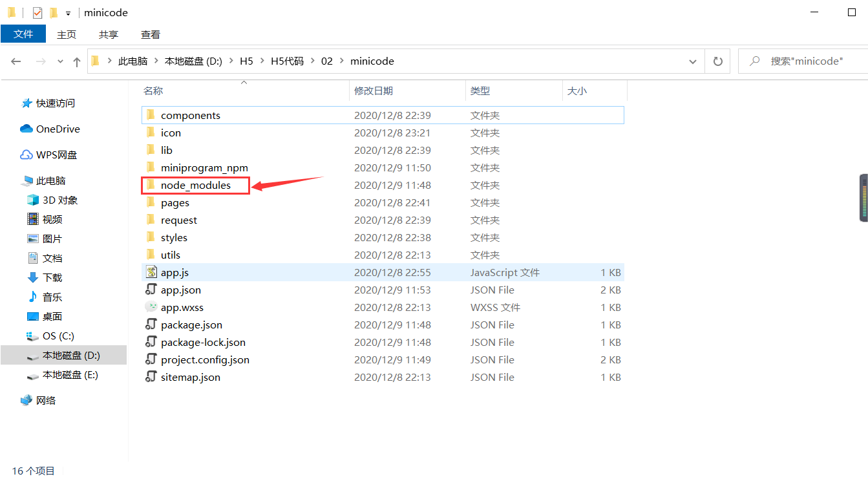868x481 pixels.
Task: Refresh the minicode folder view
Action: [x=717, y=61]
